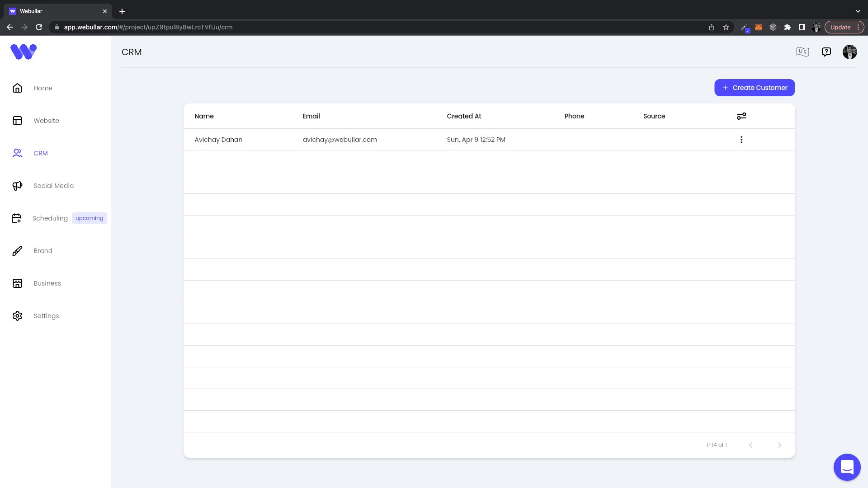Navigate to Website section
Viewport: 868px width, 488px height.
(47, 120)
